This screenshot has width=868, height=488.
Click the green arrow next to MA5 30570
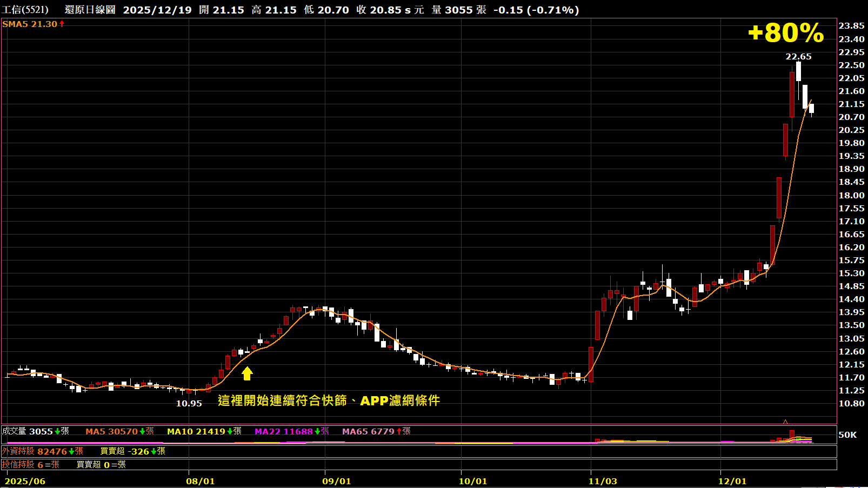pyautogui.click(x=142, y=431)
